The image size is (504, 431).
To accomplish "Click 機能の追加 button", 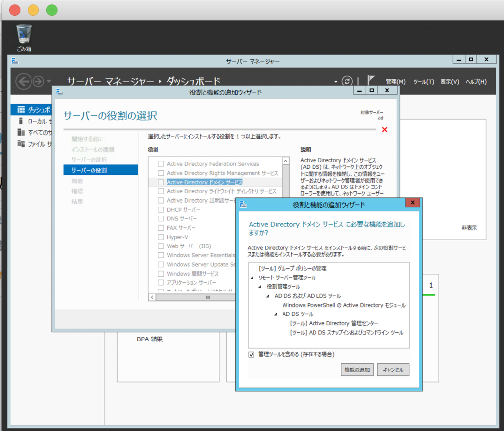I will click(357, 369).
